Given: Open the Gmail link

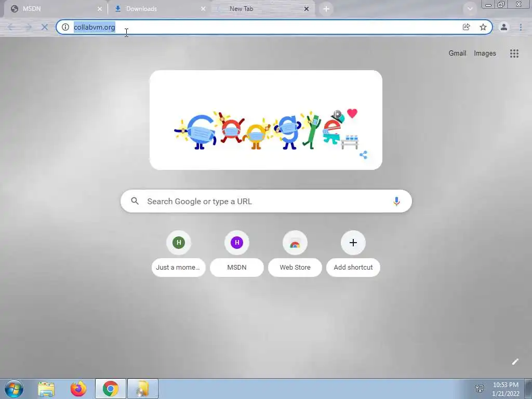Looking at the screenshot, I should pos(457,54).
